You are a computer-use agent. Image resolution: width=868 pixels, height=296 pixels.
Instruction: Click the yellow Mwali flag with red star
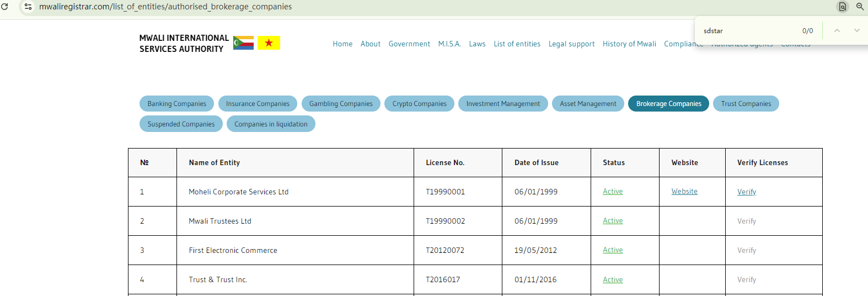(x=269, y=43)
